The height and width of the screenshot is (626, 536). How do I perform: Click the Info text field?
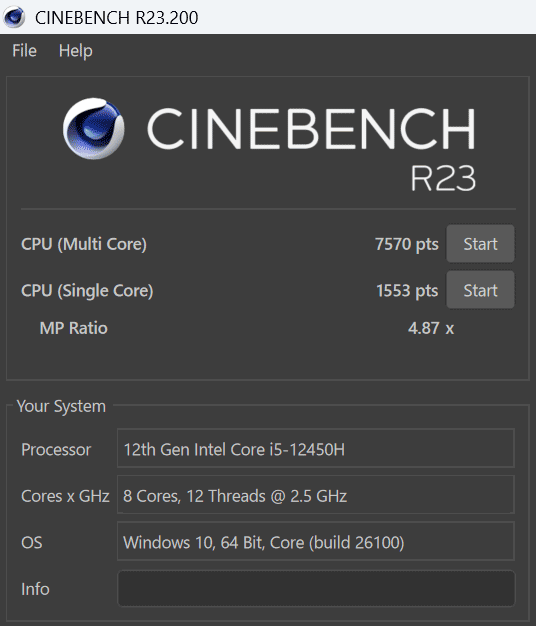coord(316,588)
